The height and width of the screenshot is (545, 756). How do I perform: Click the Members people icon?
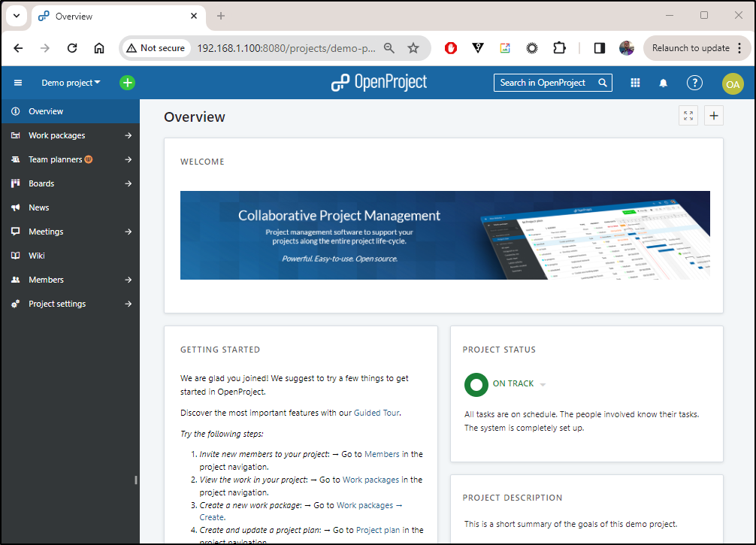coord(16,280)
